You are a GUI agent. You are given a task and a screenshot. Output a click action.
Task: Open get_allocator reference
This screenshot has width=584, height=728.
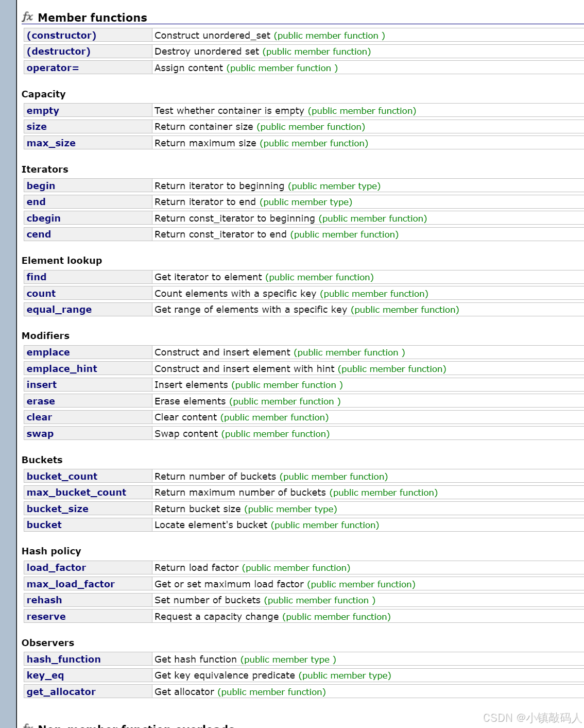[x=61, y=692]
